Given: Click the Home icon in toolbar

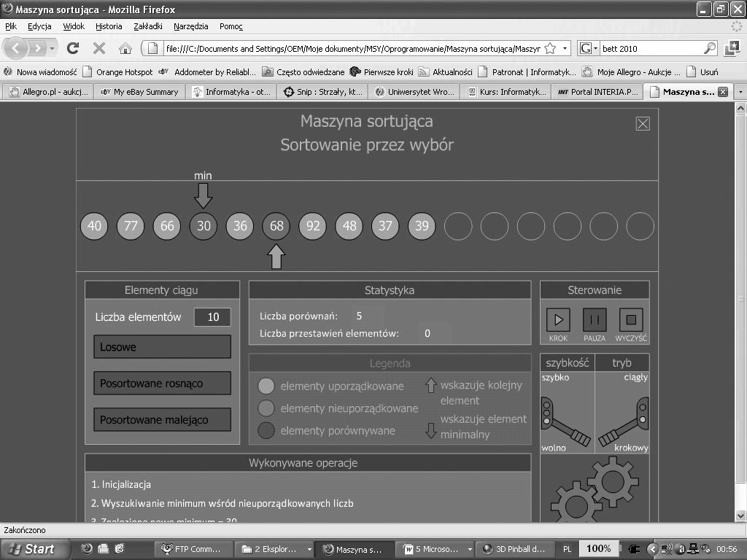Looking at the screenshot, I should click(x=125, y=48).
